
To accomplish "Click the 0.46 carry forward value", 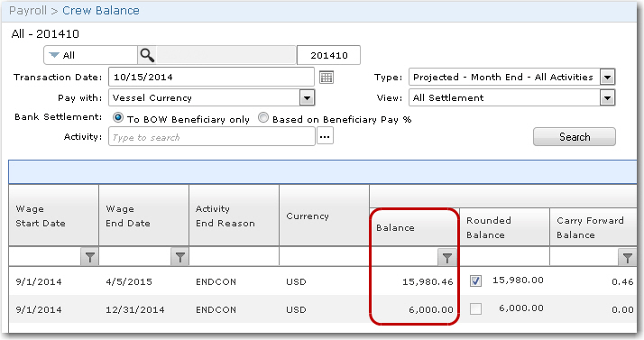I will (x=622, y=282).
